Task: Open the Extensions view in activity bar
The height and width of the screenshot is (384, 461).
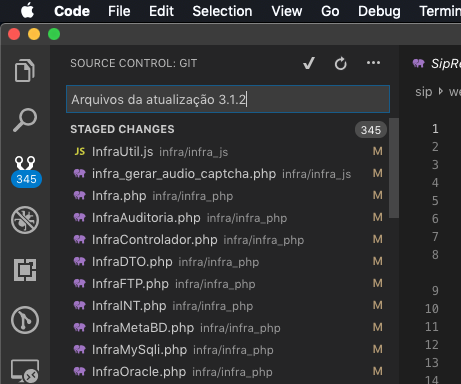Action: 25,270
